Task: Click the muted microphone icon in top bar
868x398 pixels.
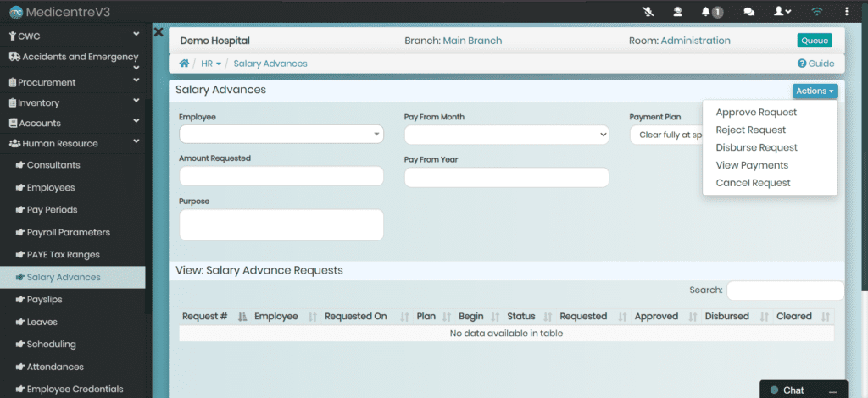Action: click(648, 11)
